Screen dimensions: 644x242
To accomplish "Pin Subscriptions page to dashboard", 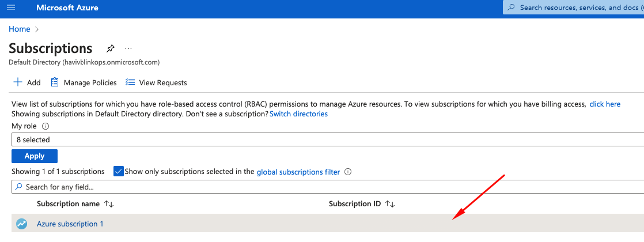I will (x=109, y=48).
